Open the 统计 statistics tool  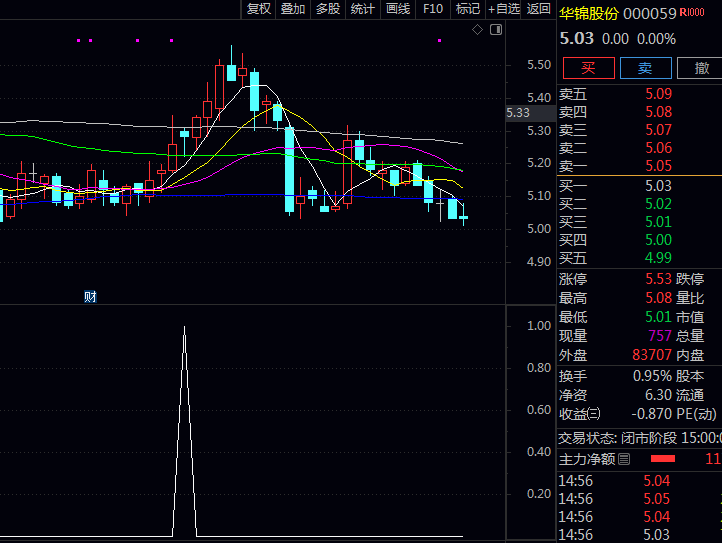(x=363, y=9)
